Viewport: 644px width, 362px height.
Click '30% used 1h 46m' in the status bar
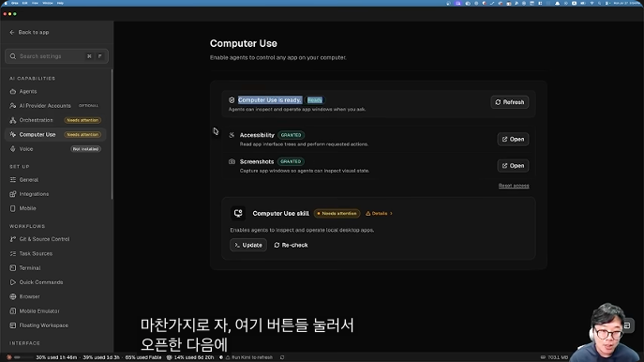[x=56, y=357]
